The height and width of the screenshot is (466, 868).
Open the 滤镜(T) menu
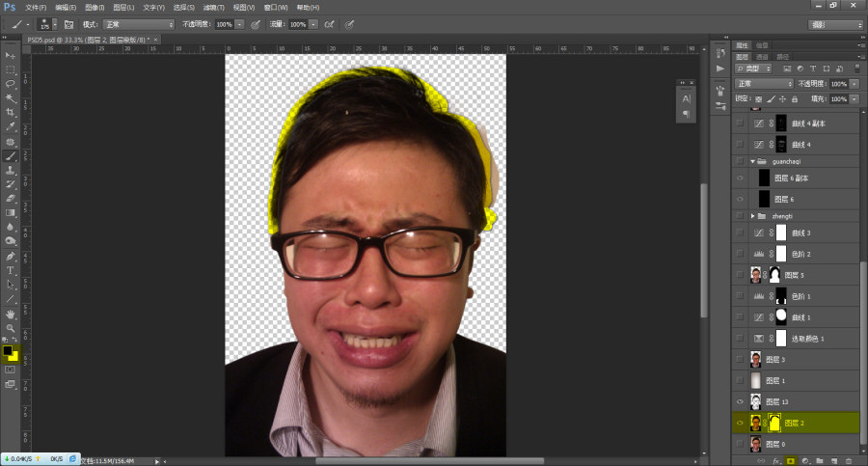(x=214, y=7)
